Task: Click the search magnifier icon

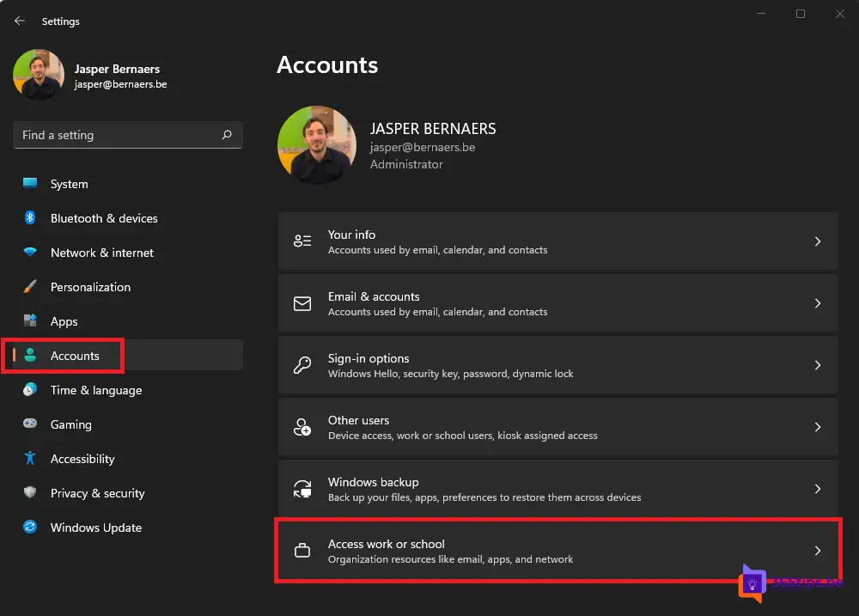Action: (226, 135)
